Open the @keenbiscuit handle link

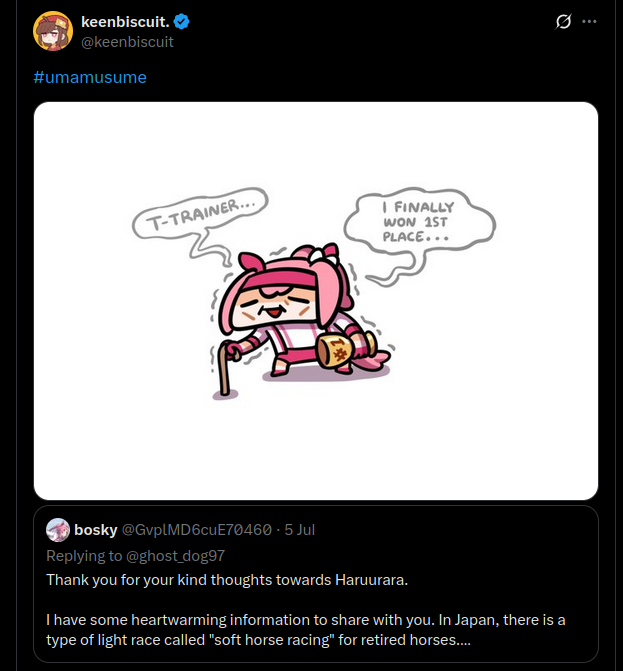click(127, 42)
